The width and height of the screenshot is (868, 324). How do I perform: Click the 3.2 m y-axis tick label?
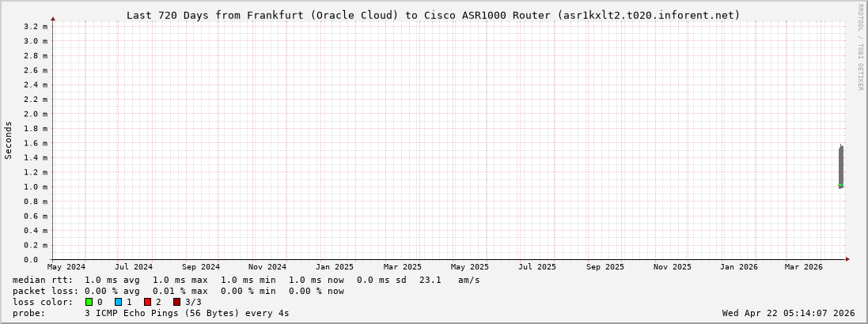[36, 26]
